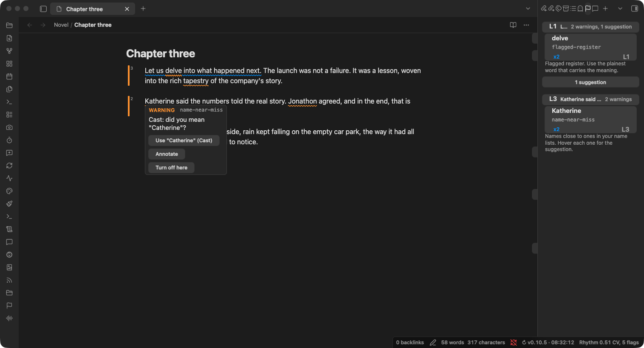Click the underlined name Jonathon

(302, 101)
